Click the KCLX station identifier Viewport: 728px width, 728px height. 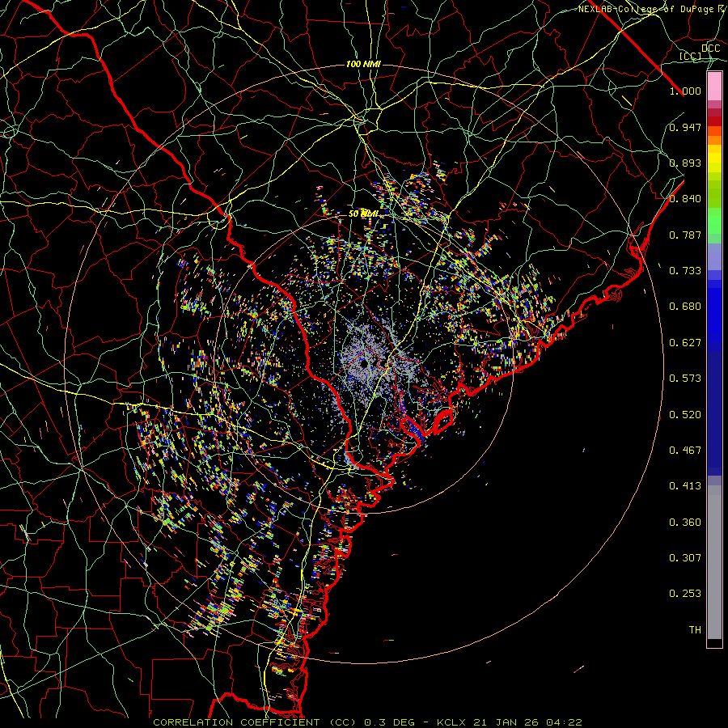[452, 722]
